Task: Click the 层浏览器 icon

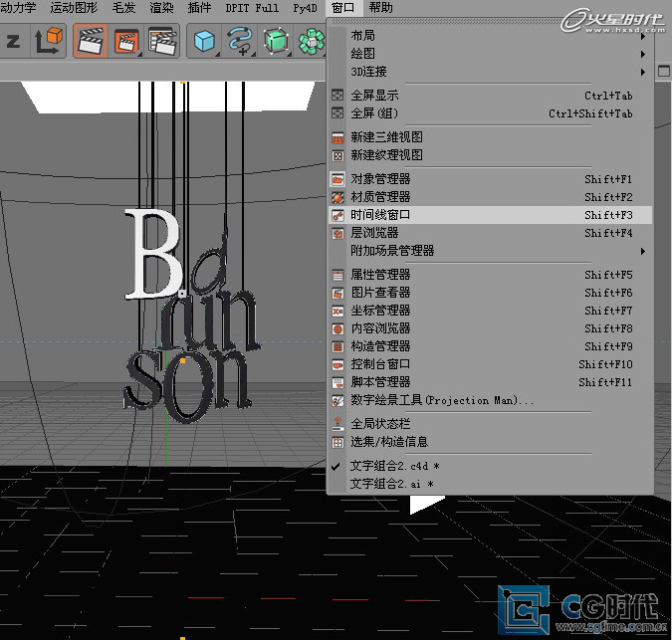Action: pyautogui.click(x=337, y=233)
